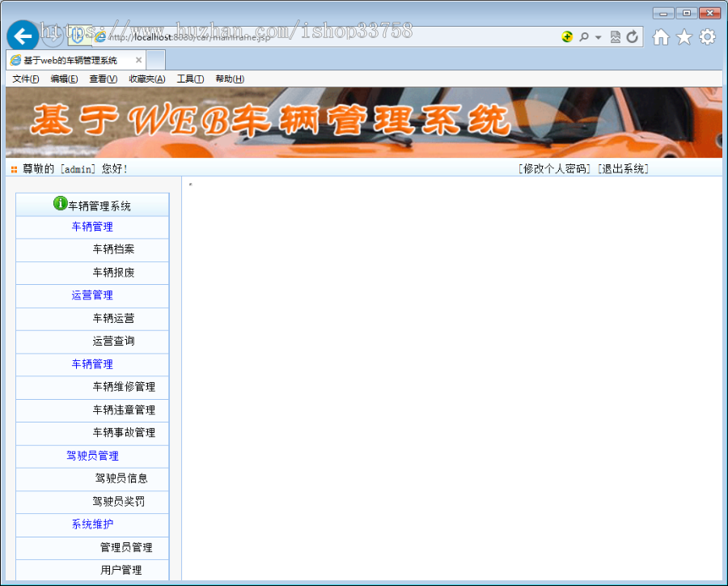Open the search options dropdown arrow

pyautogui.click(x=596, y=36)
